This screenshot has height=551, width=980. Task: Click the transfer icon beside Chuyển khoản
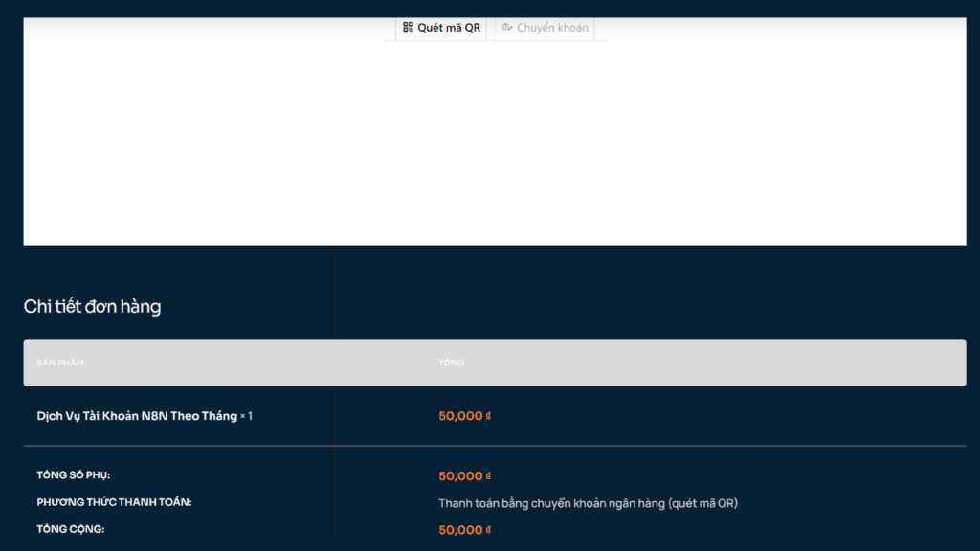[x=507, y=27]
